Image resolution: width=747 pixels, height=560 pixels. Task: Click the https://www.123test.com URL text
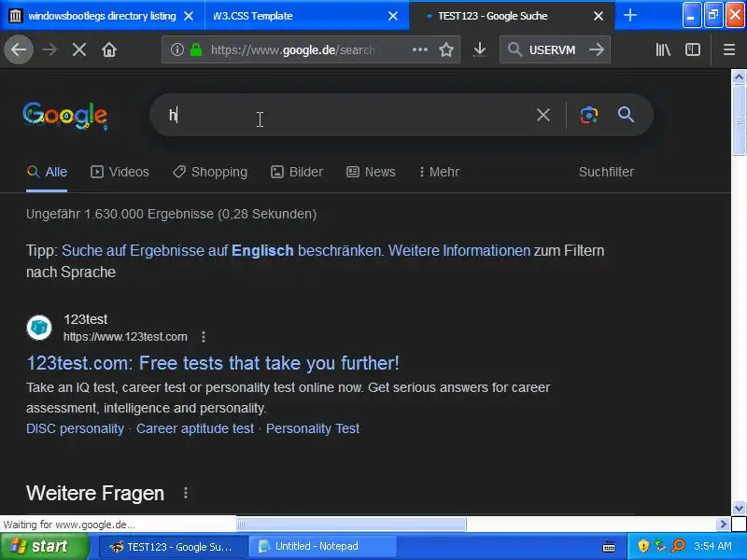125,337
